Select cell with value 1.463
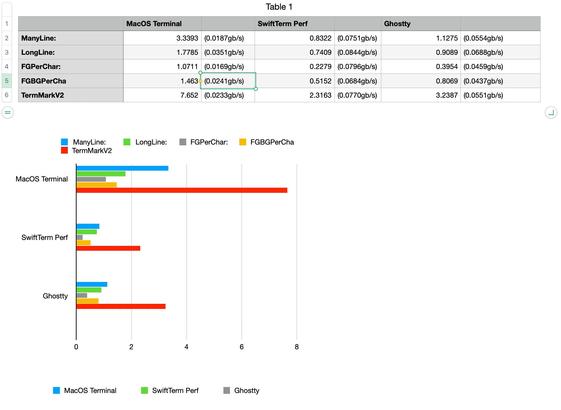Image resolution: width=561 pixels, height=410 pixels. coord(163,81)
